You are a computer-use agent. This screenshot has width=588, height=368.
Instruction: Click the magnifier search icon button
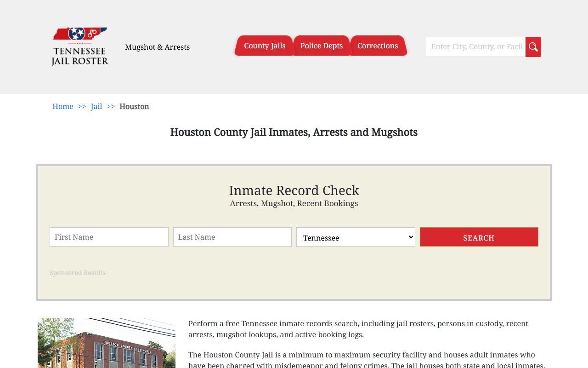(x=533, y=47)
